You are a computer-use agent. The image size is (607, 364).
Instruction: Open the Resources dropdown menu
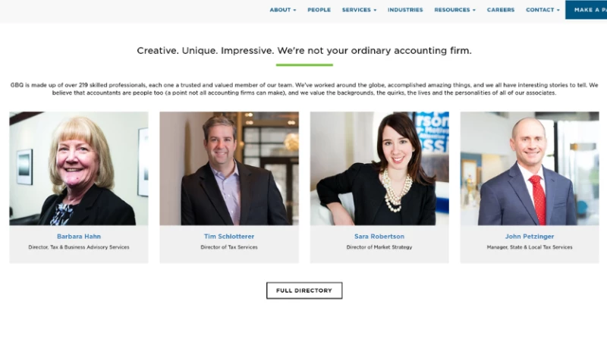(x=454, y=10)
